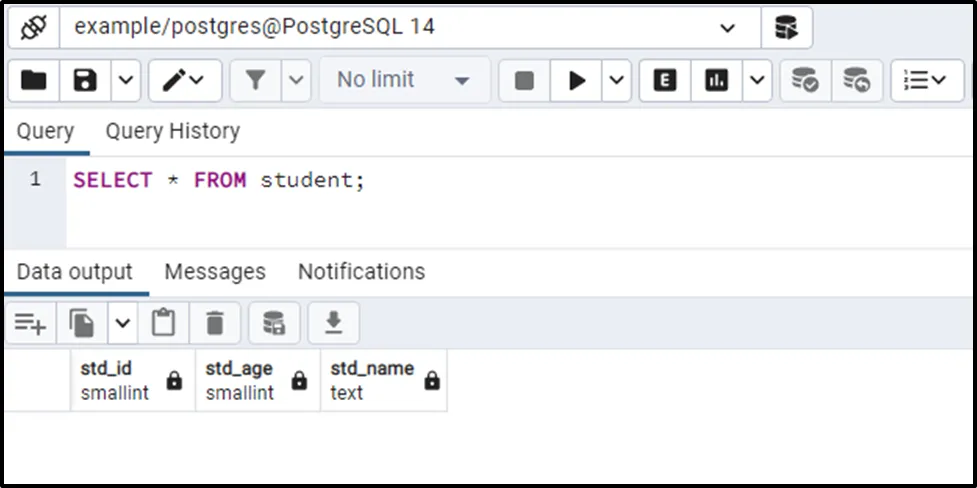This screenshot has height=488, width=977.
Task: Click the Rollback database icon
Action: click(856, 81)
